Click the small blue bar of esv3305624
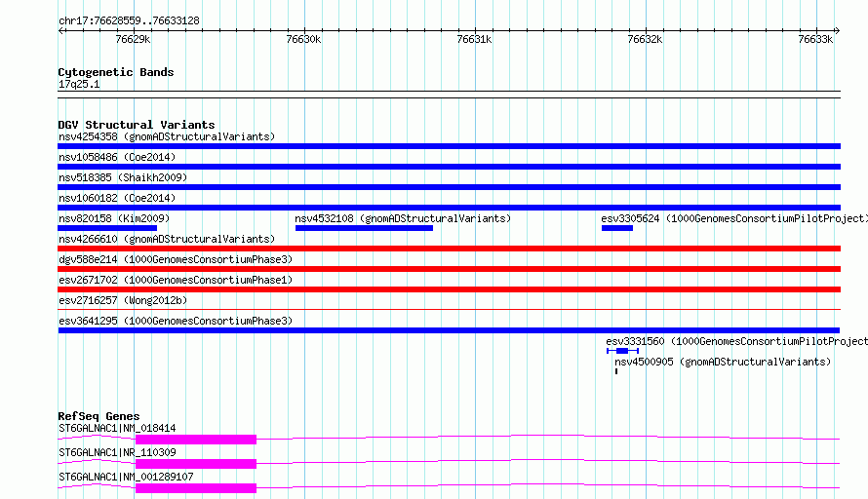The width and height of the screenshot is (868, 499). pyautogui.click(x=617, y=228)
